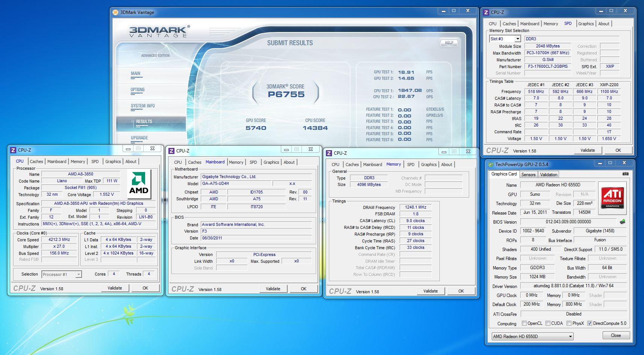644x355 pixels.
Task: Click the P6755 3DMark score
Action: pos(286,94)
